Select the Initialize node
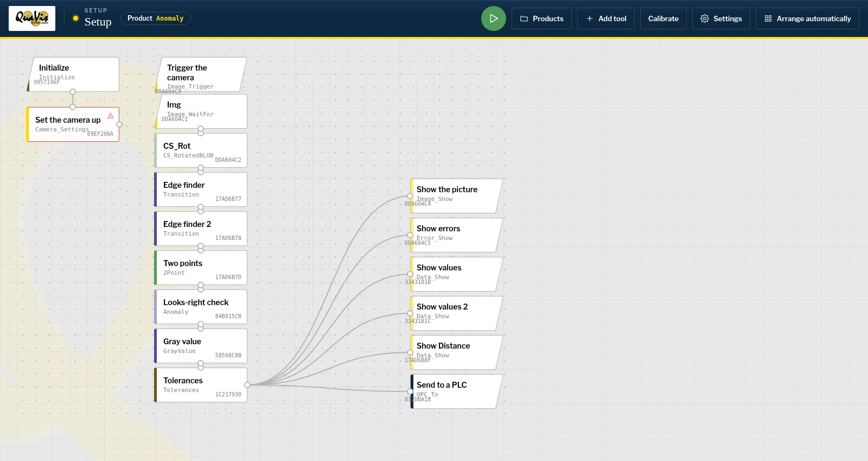The width and height of the screenshot is (868, 461). [73, 74]
